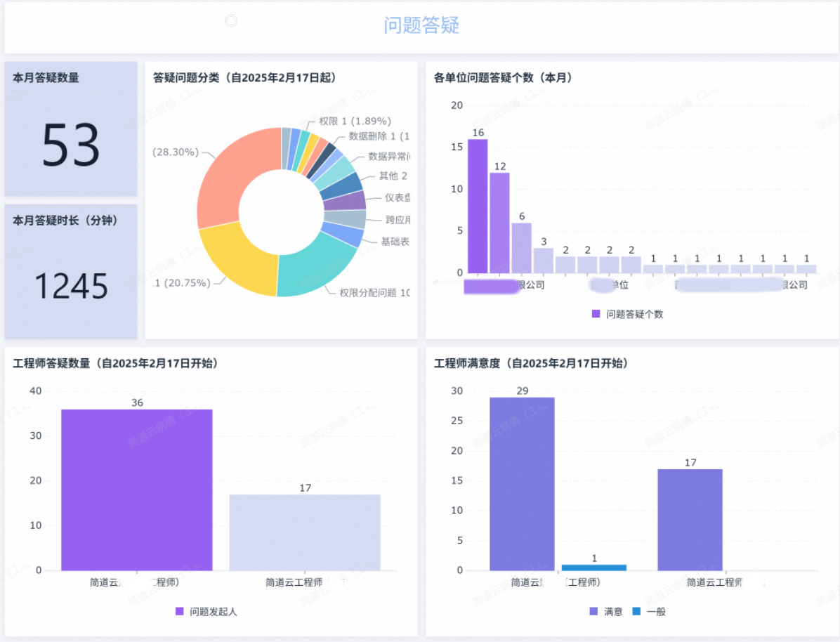Toggle the 满意 legend series

[x=606, y=612]
